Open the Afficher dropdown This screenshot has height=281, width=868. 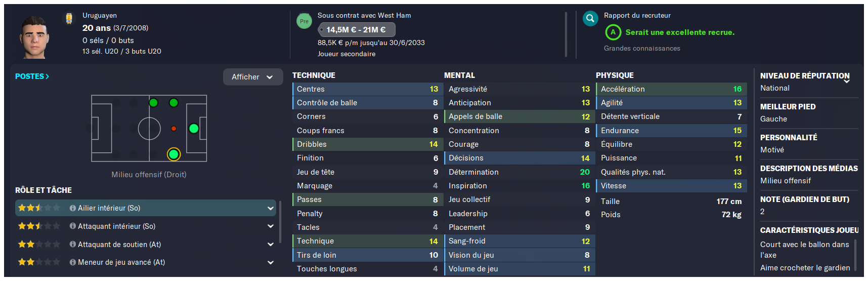(253, 77)
